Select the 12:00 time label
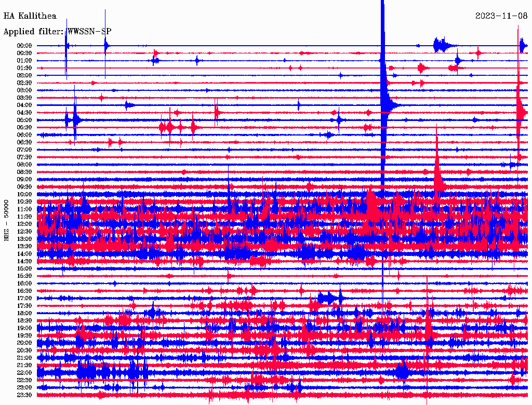Image resolution: width=532 pixels, height=405 pixels. pyautogui.click(x=24, y=224)
